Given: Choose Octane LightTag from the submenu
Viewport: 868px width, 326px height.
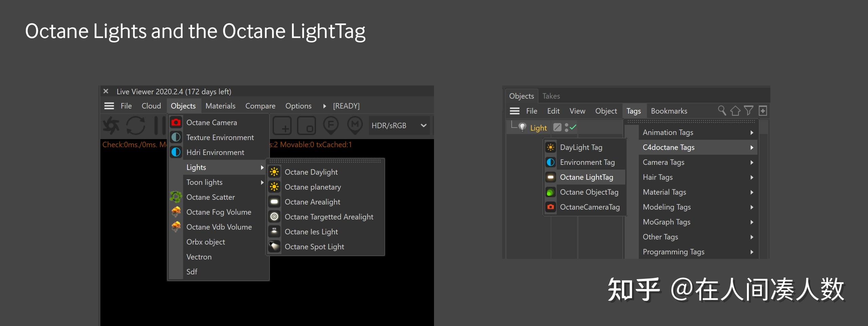Looking at the screenshot, I should pyautogui.click(x=586, y=177).
